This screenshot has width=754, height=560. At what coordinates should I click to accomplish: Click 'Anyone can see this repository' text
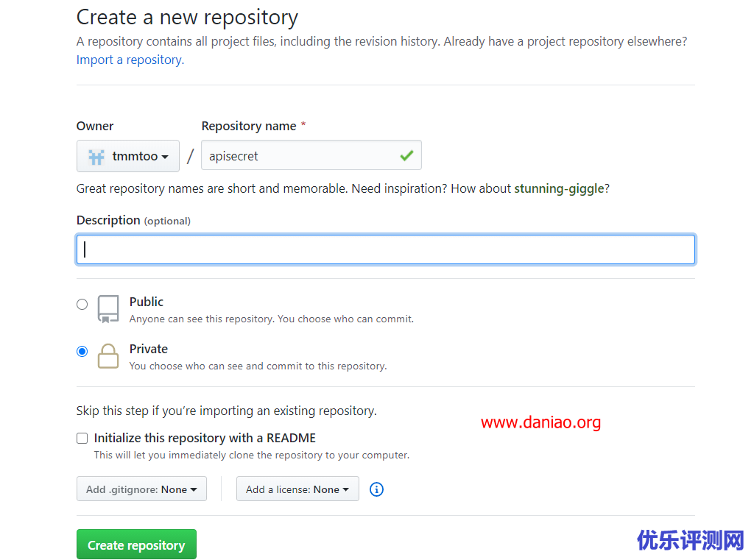(x=271, y=319)
